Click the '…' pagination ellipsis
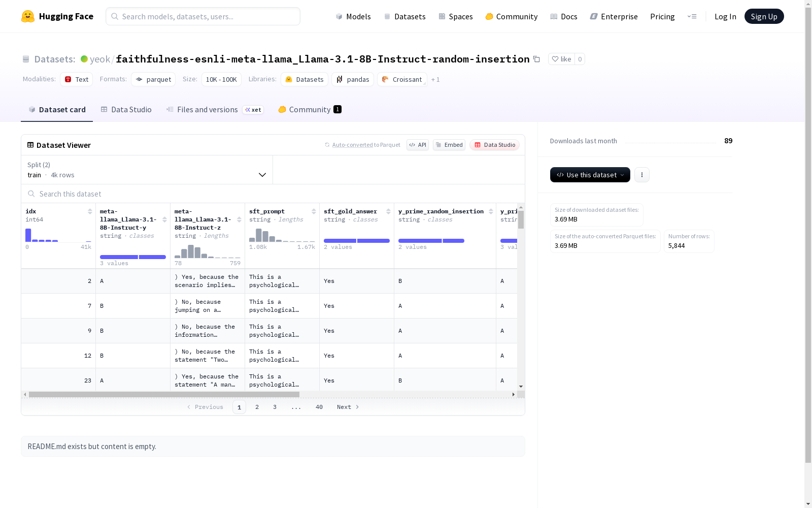The image size is (812, 508). click(296, 407)
